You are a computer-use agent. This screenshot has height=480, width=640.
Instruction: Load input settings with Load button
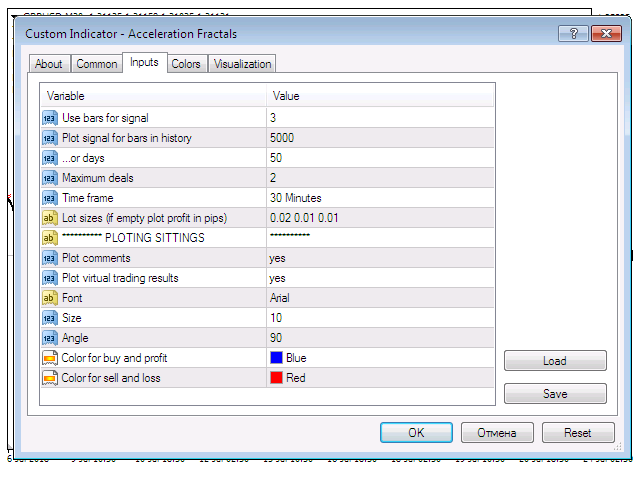(x=555, y=361)
